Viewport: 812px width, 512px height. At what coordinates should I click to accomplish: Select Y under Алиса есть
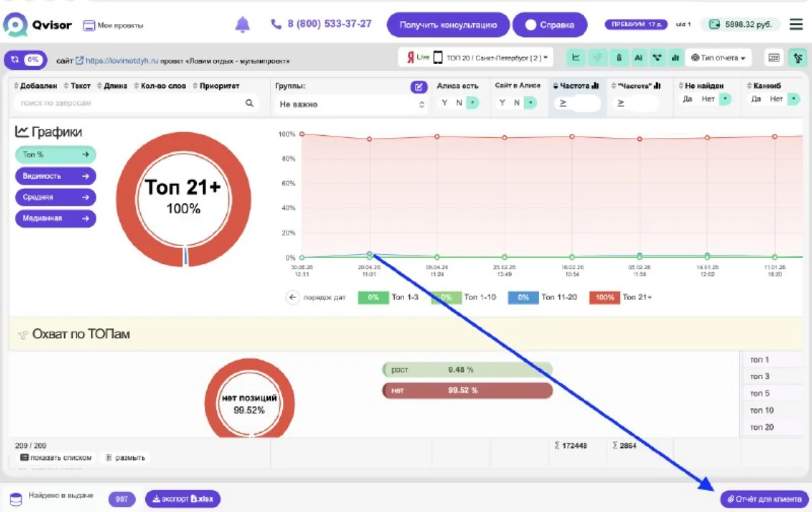click(444, 102)
